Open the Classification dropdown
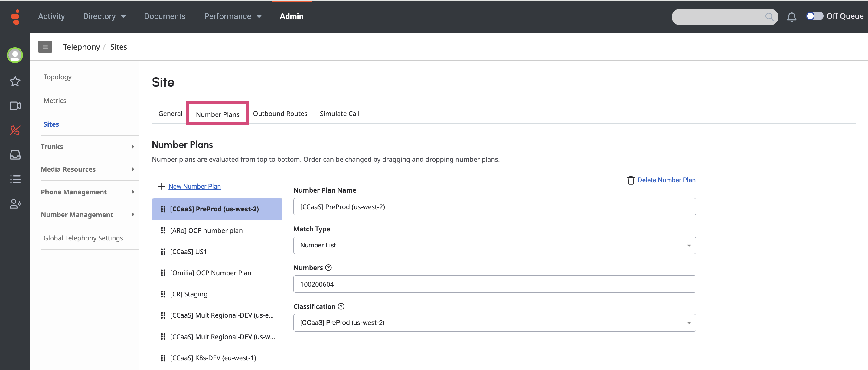 coord(494,323)
